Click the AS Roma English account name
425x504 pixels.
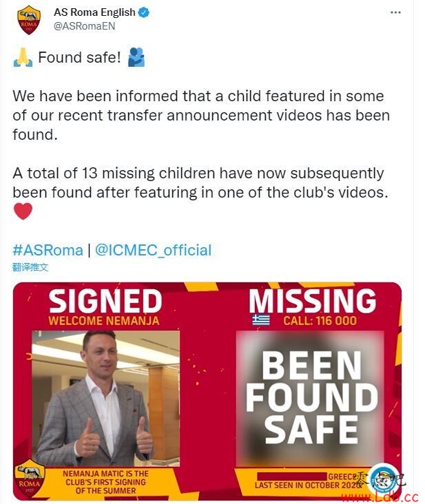pyautogui.click(x=94, y=12)
